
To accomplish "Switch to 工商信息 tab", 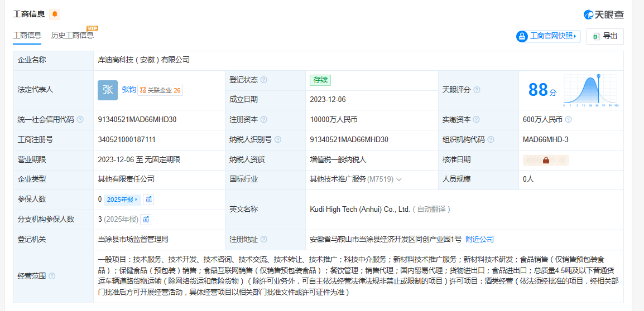I will pyautogui.click(x=27, y=35).
